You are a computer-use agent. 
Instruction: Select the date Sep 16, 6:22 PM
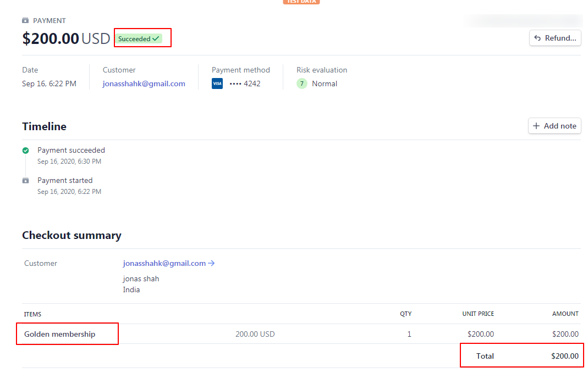(x=49, y=83)
